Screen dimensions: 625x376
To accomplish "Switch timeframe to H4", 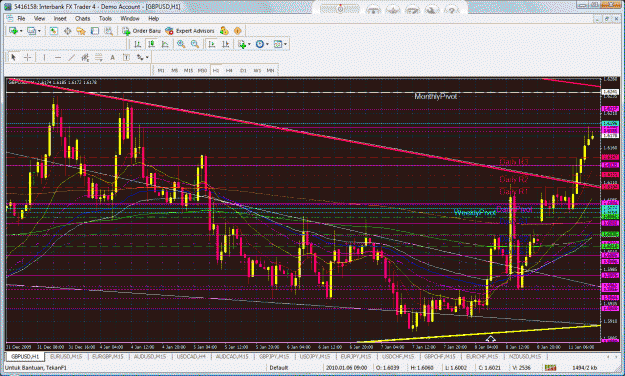I will coord(229,70).
